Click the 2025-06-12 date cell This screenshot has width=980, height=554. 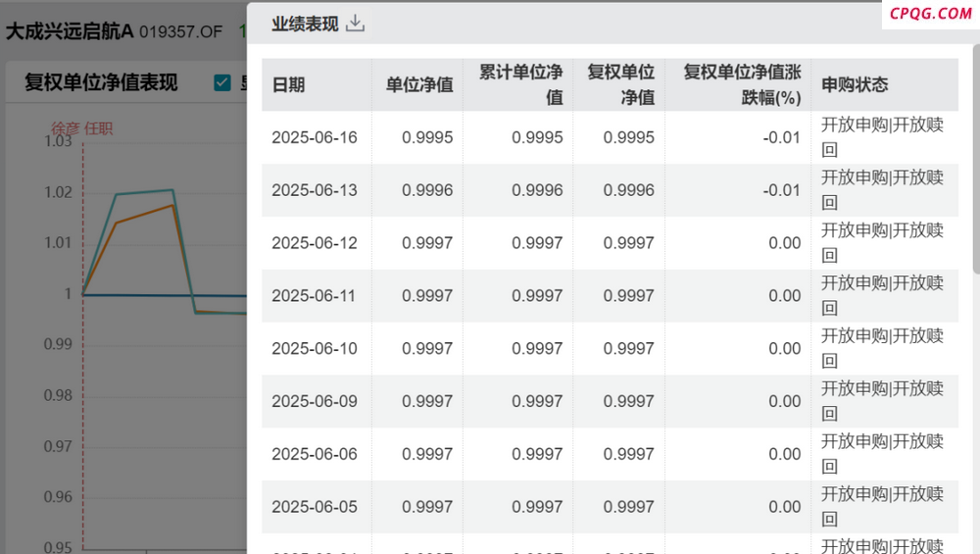[315, 242]
